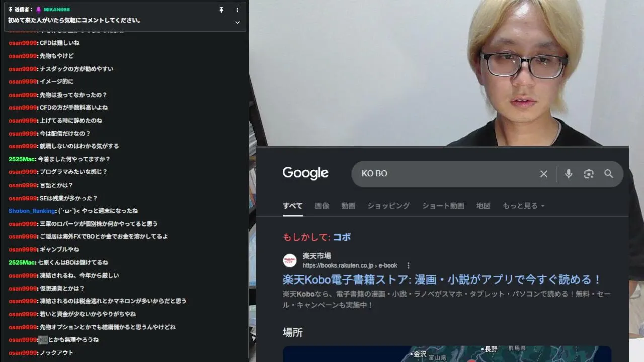Click the chat message "言語とかは？"
This screenshot has height=362, width=644.
[56, 185]
